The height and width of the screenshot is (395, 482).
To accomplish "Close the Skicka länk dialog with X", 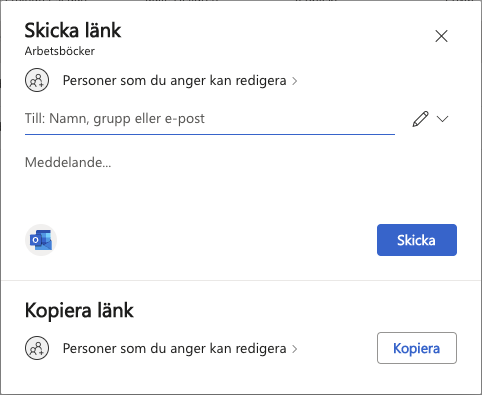I will click(x=441, y=36).
